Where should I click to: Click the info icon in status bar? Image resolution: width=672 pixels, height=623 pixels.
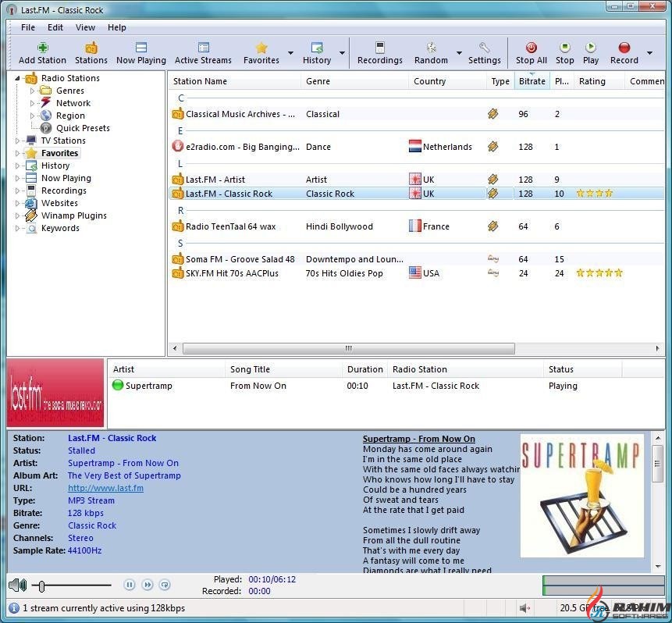coord(14,608)
